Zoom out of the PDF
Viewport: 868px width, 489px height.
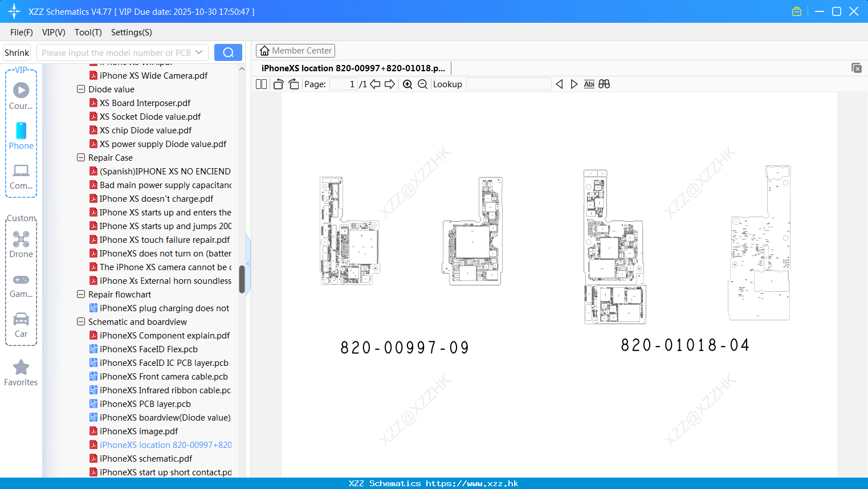click(x=422, y=84)
